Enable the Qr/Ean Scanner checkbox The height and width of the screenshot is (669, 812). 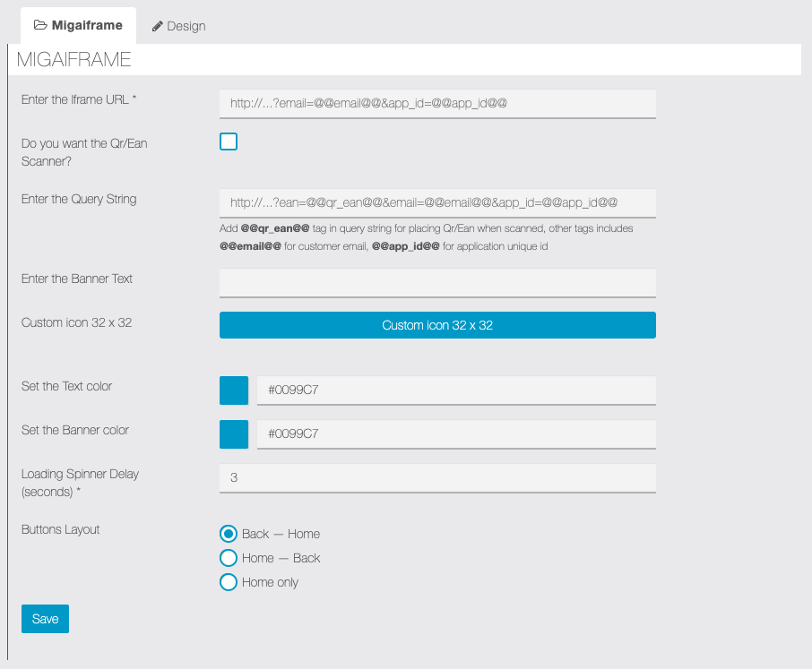229,142
